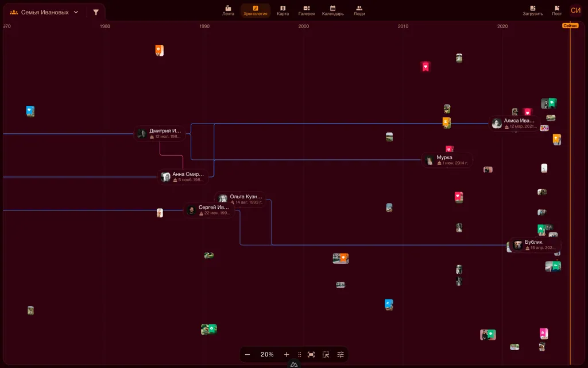588x368 pixels.
Task: Open the СИ user avatar menu
Action: click(x=575, y=10)
